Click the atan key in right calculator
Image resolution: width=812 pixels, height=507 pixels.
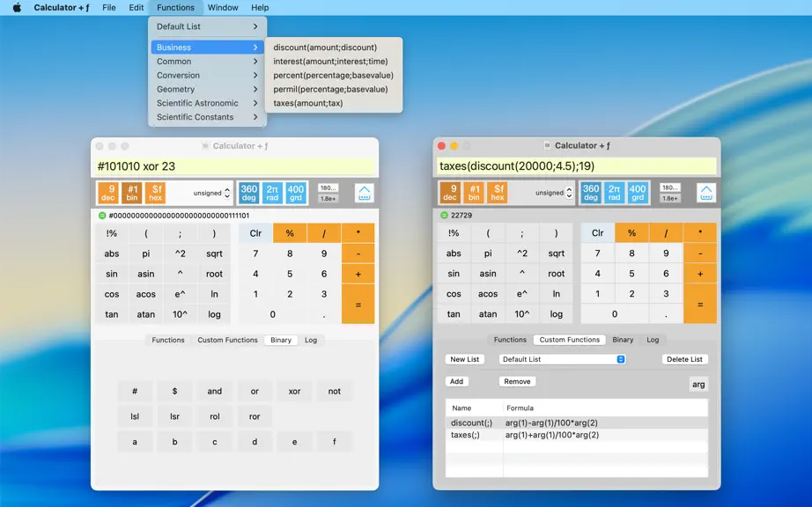tap(487, 313)
